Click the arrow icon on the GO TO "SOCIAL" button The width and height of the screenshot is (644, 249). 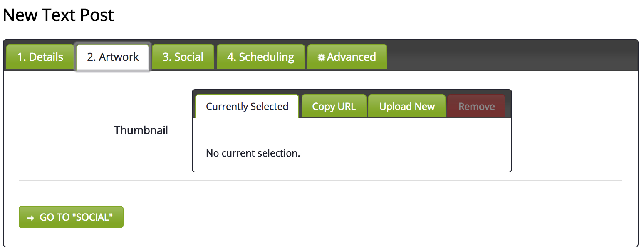point(30,218)
